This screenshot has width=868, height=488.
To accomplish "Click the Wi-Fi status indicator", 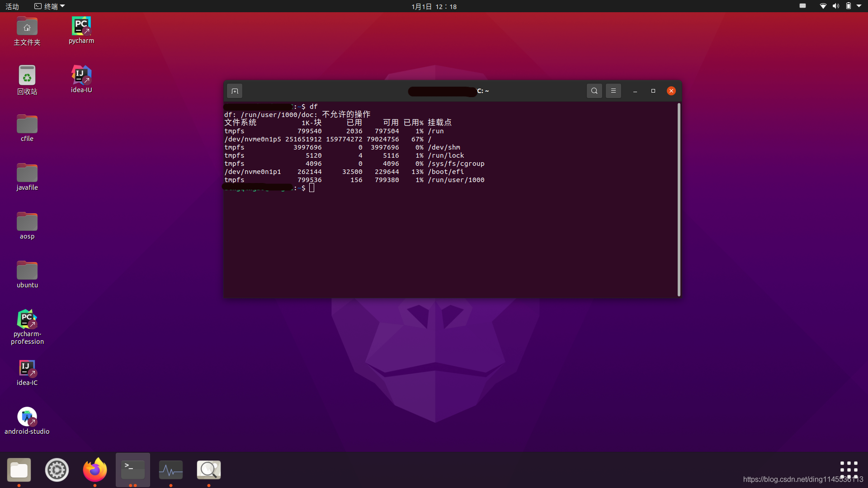I will coord(823,6).
